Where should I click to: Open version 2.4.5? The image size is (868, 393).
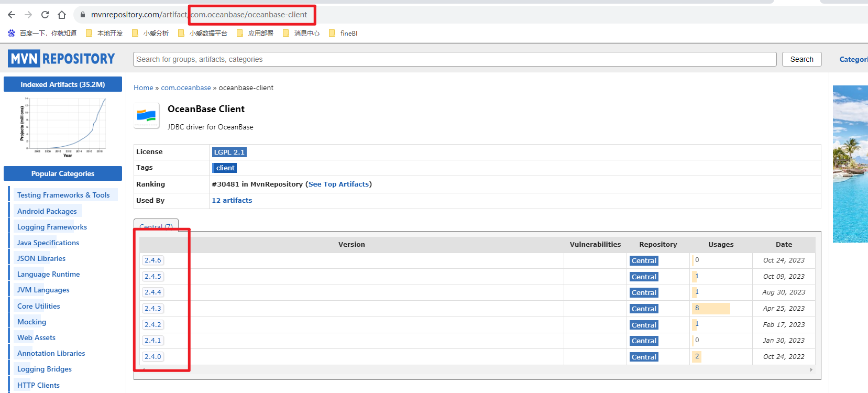[x=153, y=277]
